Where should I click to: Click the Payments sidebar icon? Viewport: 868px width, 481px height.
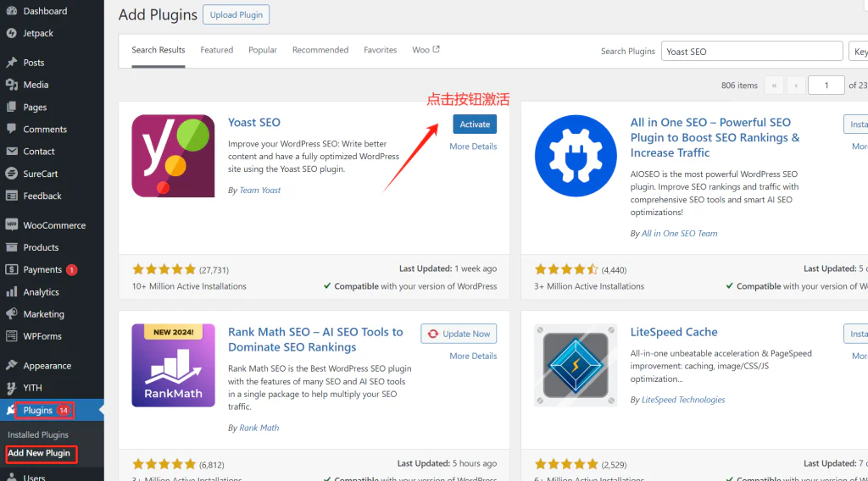coord(11,269)
